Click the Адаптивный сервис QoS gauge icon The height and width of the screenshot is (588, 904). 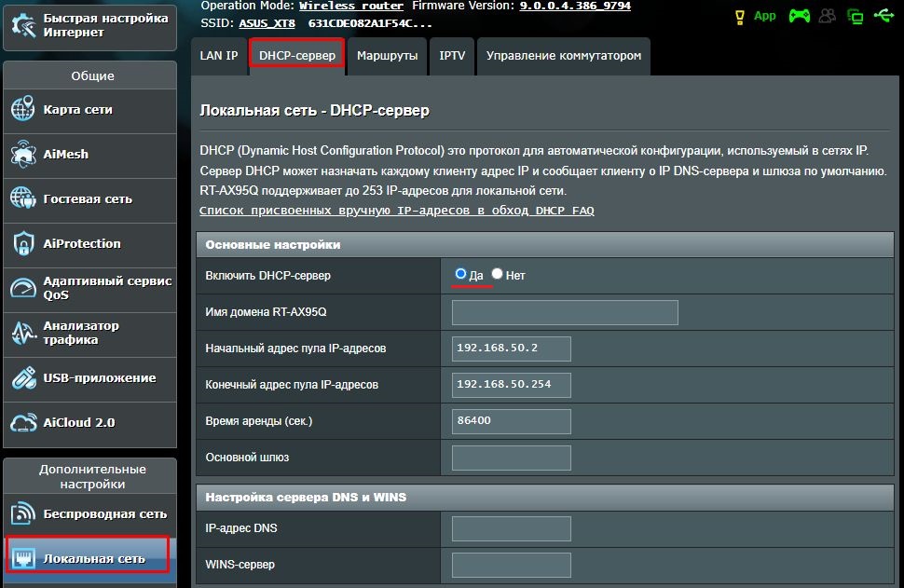[x=23, y=288]
